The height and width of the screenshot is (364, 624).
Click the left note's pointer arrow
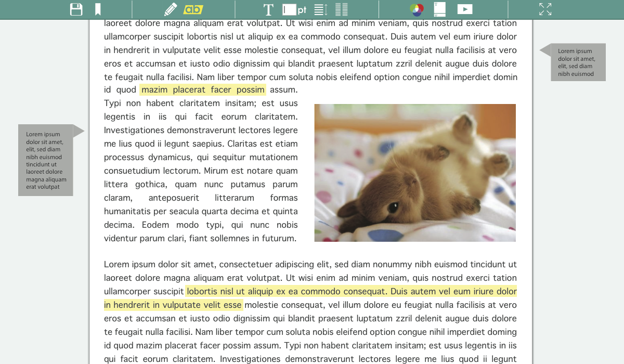coord(79,131)
